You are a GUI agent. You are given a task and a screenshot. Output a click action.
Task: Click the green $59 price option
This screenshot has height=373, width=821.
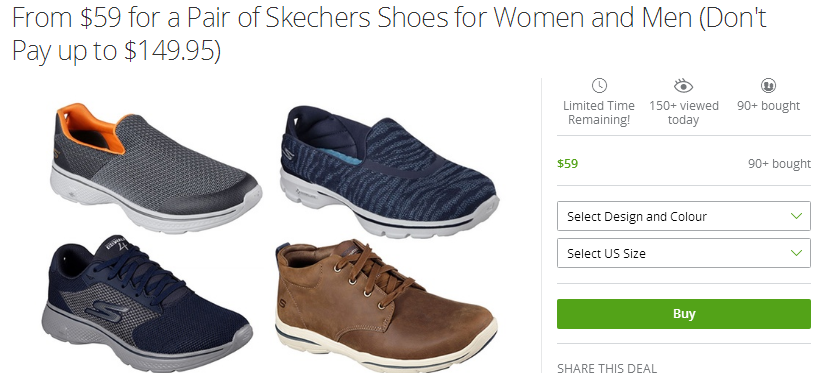(568, 163)
